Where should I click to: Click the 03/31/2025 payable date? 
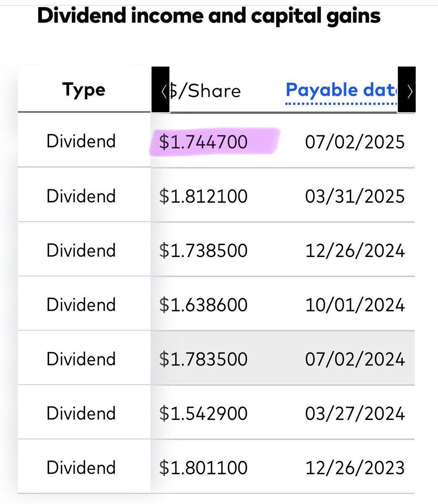355,196
